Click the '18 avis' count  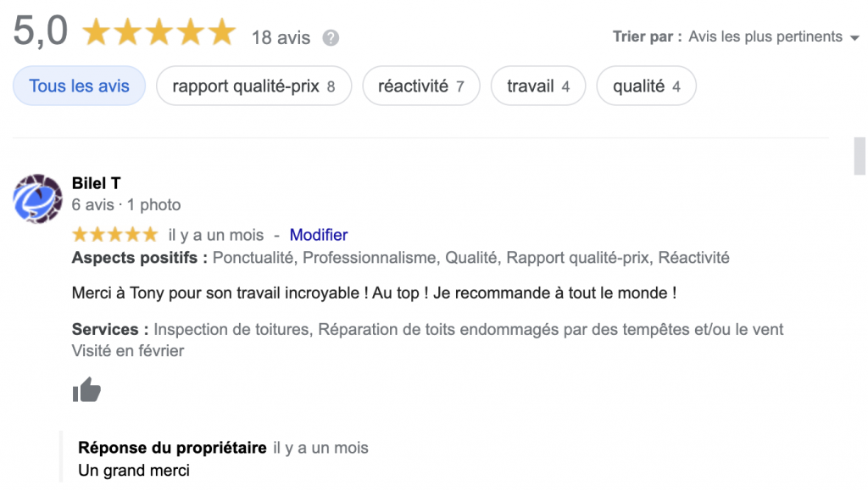pos(281,38)
